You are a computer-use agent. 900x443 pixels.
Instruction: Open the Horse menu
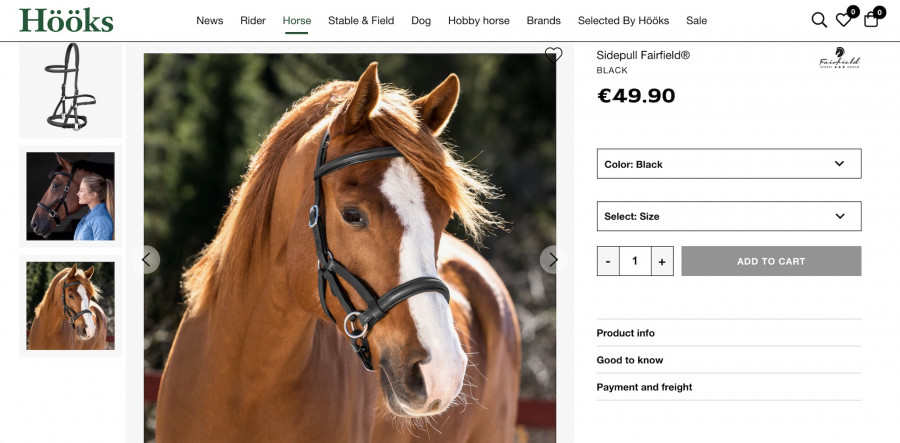pos(296,21)
